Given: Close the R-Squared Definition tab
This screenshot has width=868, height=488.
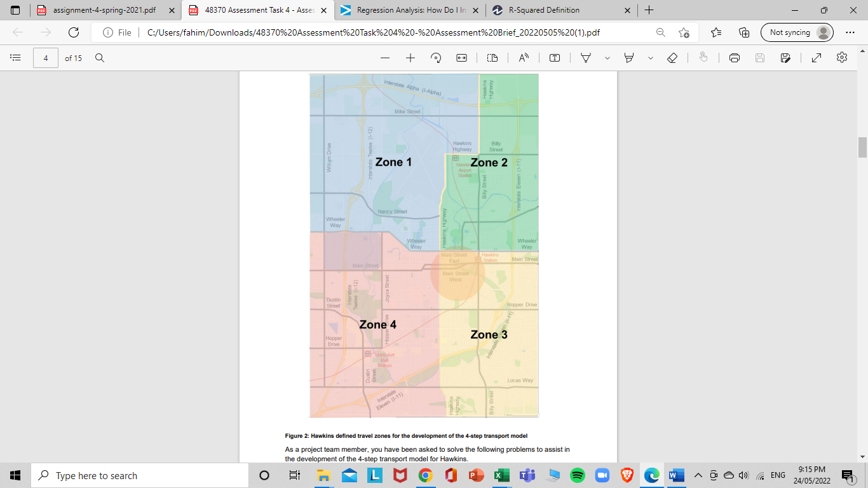Looking at the screenshot, I should 628,10.
